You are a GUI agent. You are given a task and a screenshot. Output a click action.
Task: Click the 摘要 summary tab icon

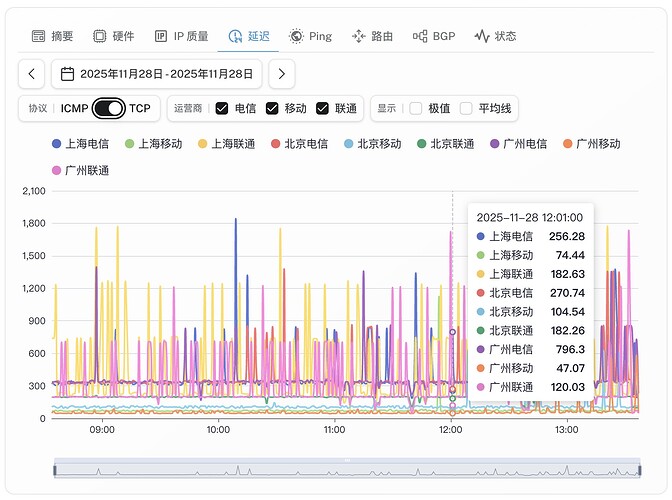pos(38,36)
